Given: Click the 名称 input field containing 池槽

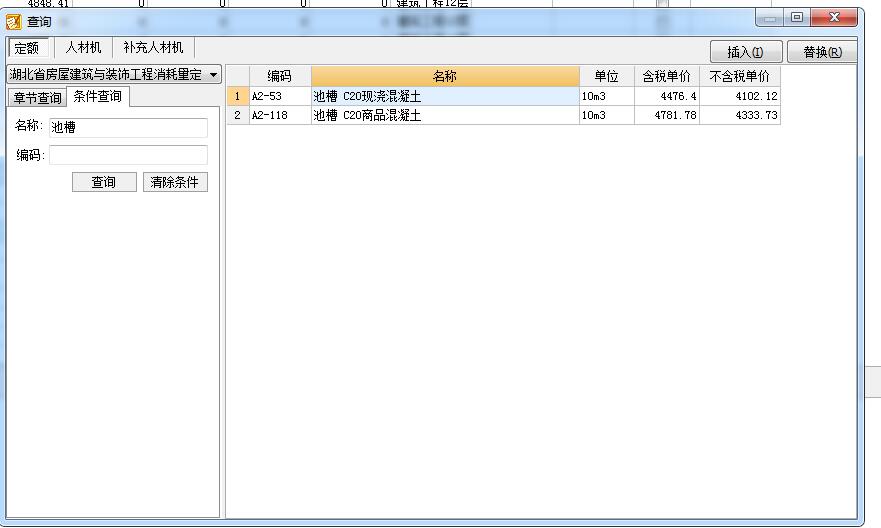Looking at the screenshot, I should pos(128,128).
